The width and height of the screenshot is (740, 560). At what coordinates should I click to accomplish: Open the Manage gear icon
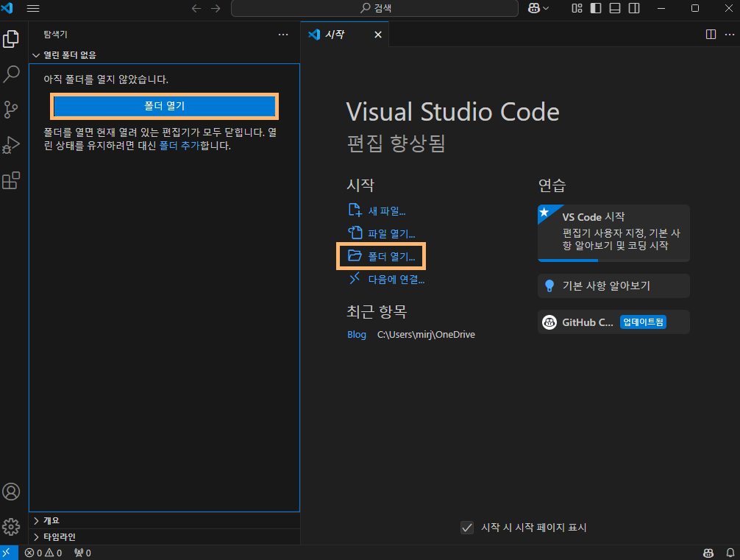click(11, 526)
